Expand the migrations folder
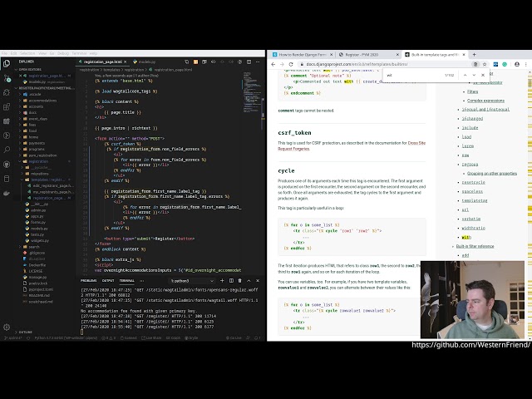Viewport: 532px width, 399px height. pos(39,174)
